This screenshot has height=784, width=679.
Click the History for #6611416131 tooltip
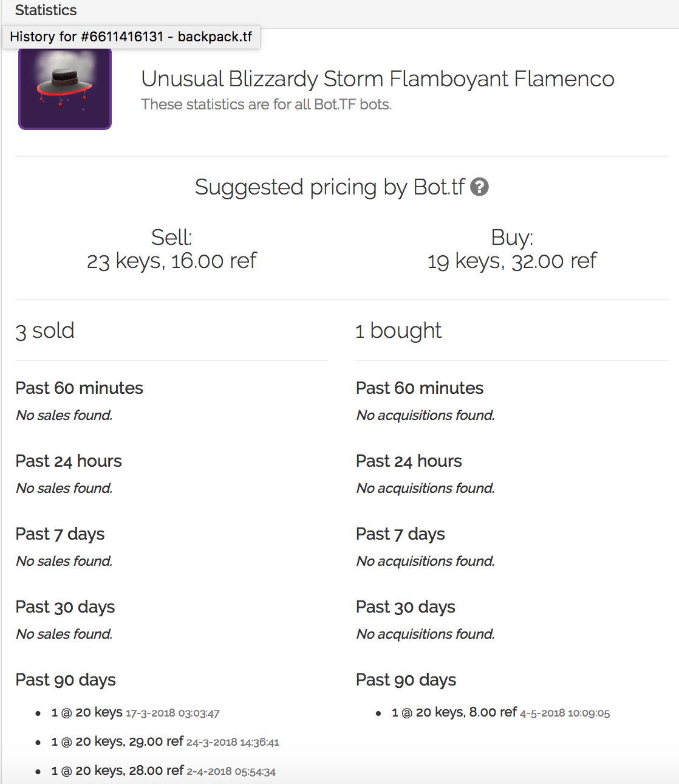(x=131, y=36)
